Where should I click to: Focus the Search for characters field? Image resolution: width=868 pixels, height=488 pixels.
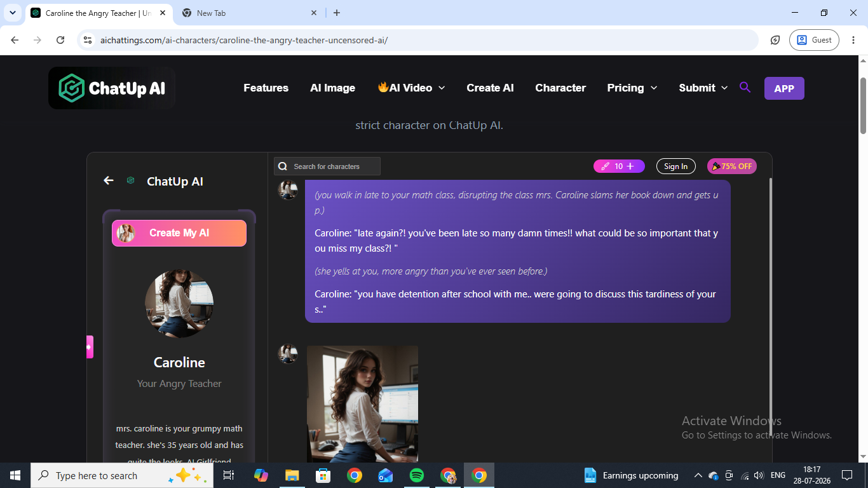click(327, 166)
